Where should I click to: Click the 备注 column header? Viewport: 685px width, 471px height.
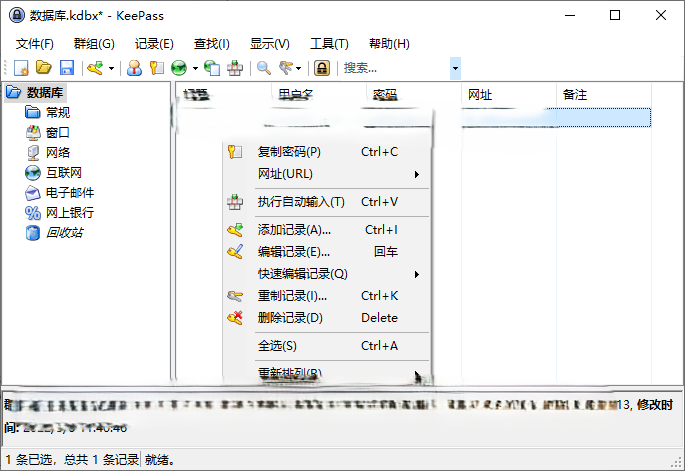point(603,94)
